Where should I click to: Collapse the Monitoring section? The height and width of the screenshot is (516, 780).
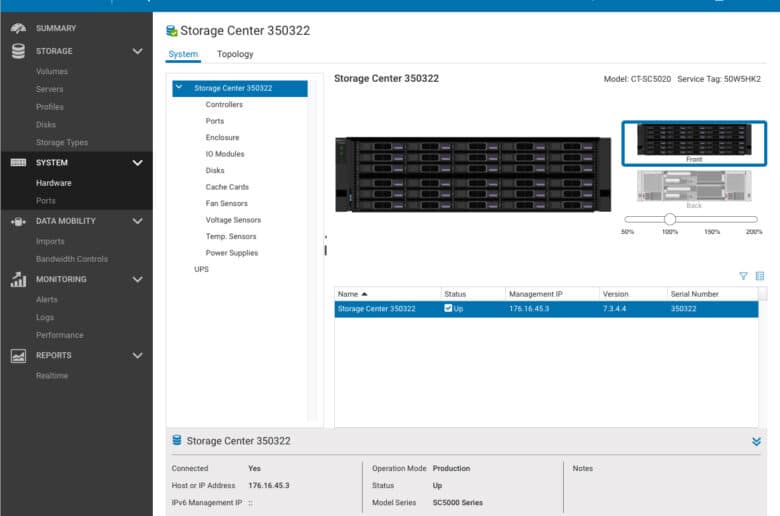138,279
